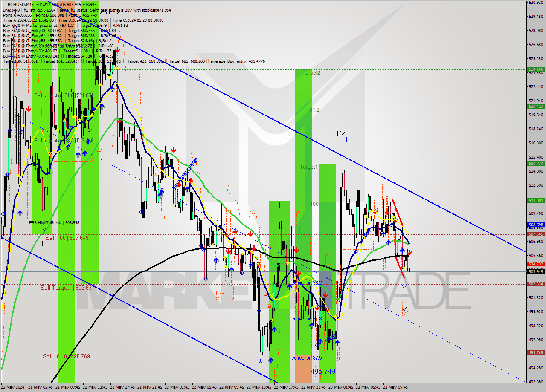
Task: Select the Sell Target1 | 502.634 label
Action: coord(67,288)
